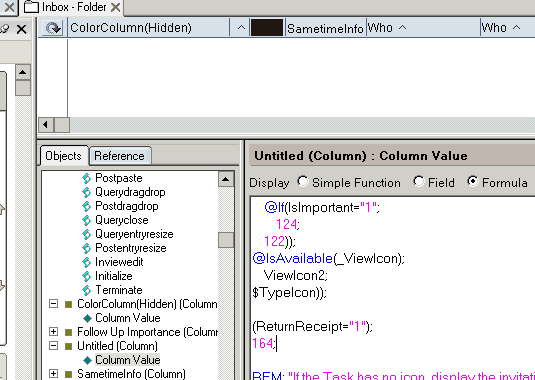Click the Postentryresize script icon

point(87,248)
